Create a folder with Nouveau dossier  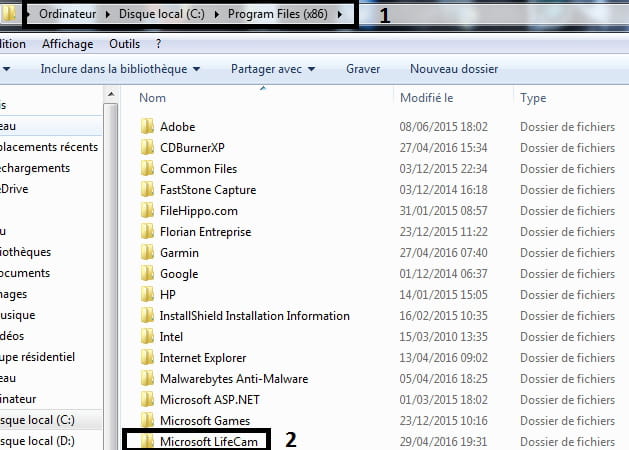[454, 69]
